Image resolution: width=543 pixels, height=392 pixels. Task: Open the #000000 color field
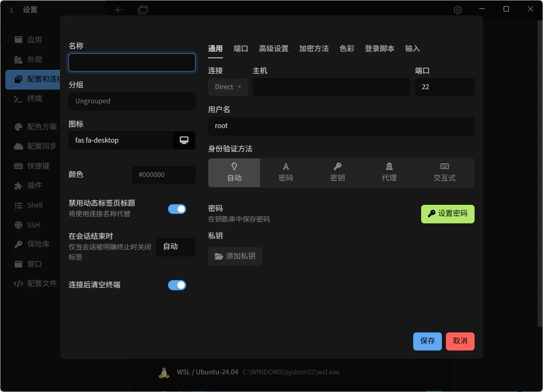coord(163,175)
